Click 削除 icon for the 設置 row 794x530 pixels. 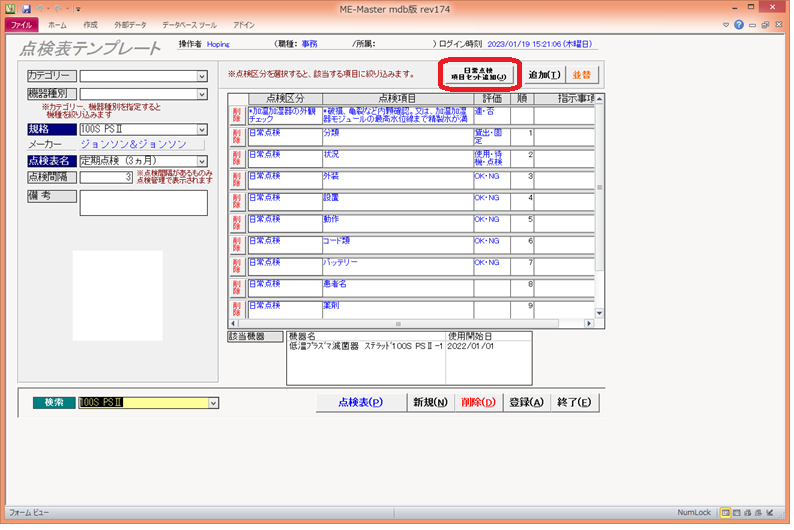coord(236,202)
